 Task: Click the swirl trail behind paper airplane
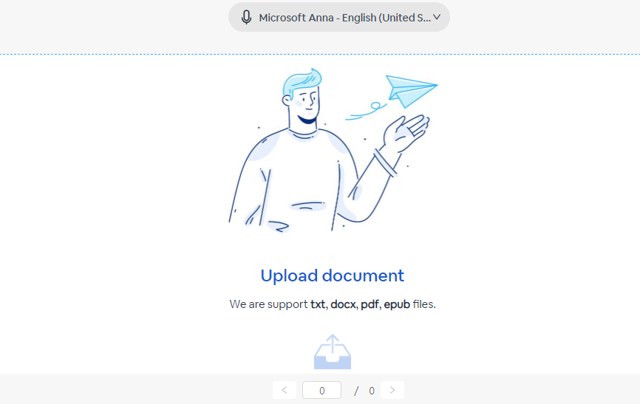point(366,111)
